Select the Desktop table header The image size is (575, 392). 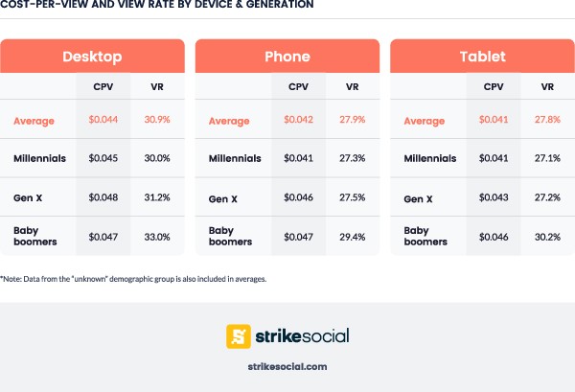click(x=92, y=57)
